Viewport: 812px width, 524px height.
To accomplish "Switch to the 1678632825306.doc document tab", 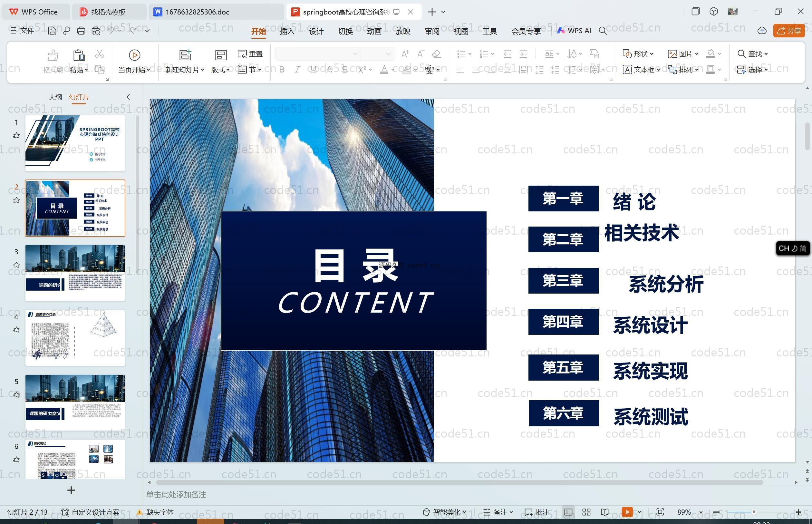I will [x=216, y=12].
